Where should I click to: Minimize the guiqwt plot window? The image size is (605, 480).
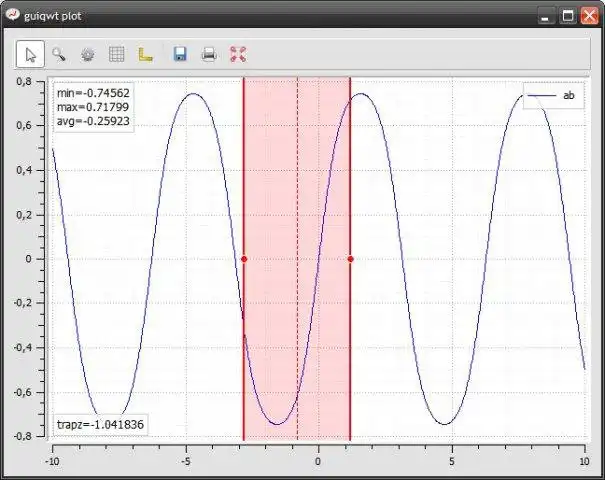(545, 16)
